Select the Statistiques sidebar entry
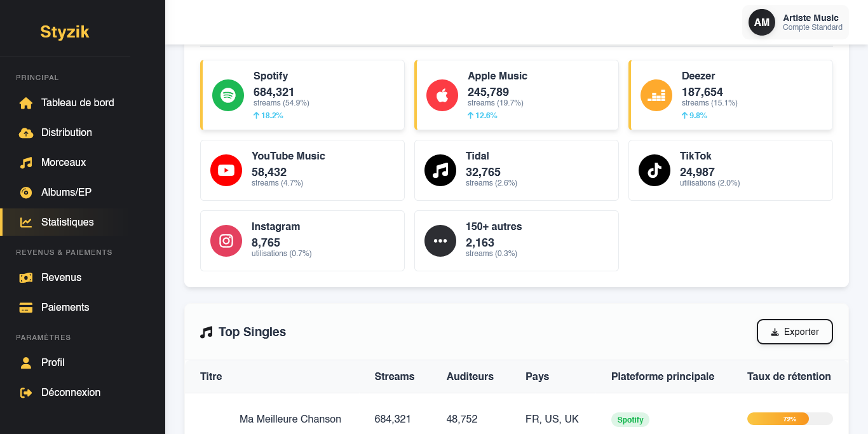The image size is (868, 434). coord(65,222)
